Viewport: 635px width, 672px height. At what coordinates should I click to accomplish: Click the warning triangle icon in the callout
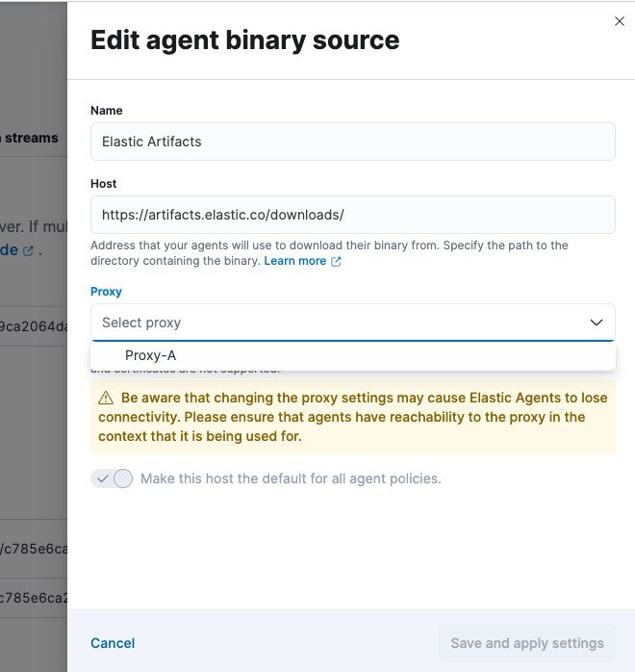[x=106, y=398]
